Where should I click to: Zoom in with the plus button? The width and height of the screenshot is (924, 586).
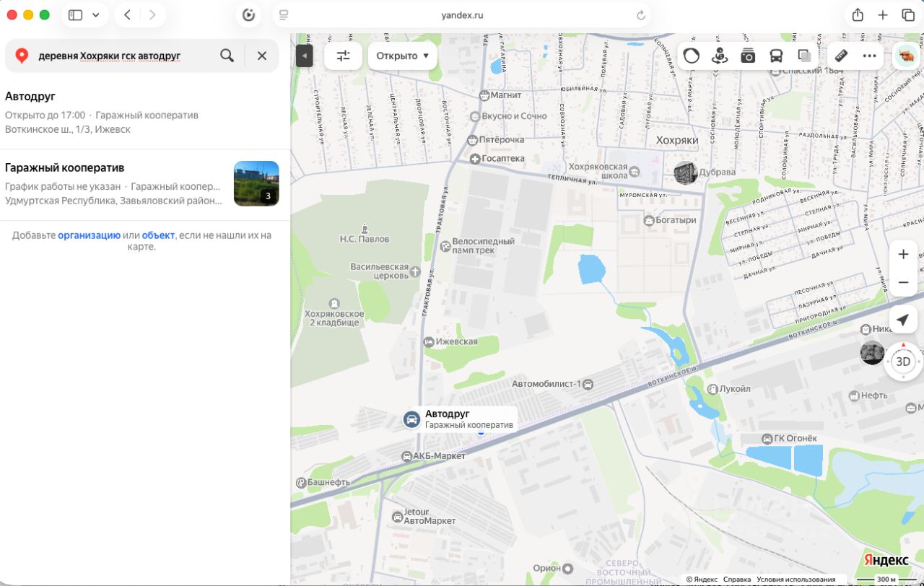(903, 254)
